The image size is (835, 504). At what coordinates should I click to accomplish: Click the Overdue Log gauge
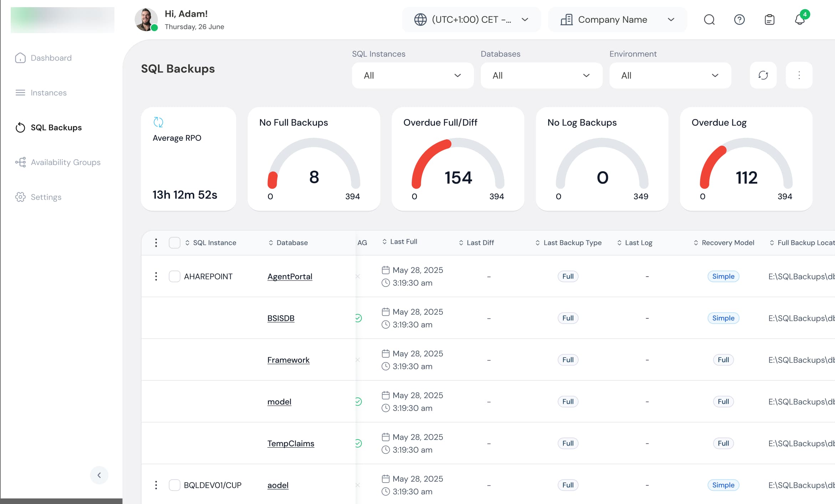click(746, 164)
